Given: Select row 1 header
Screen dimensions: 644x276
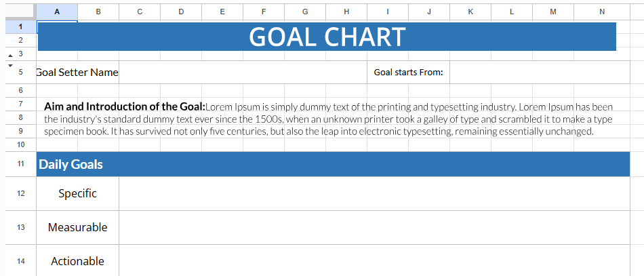Looking at the screenshot, I should (x=20, y=26).
